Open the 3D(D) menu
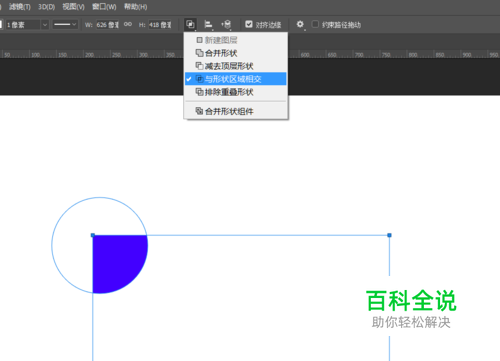 (x=46, y=7)
